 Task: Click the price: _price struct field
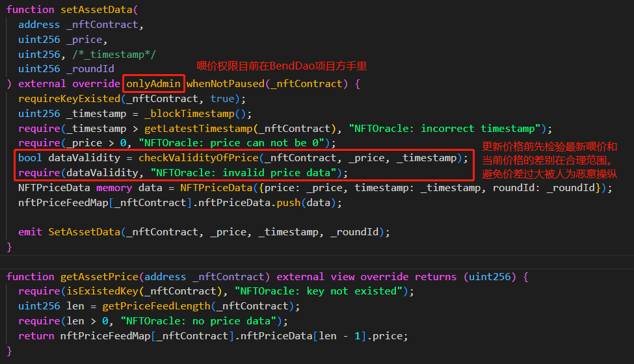303,188
